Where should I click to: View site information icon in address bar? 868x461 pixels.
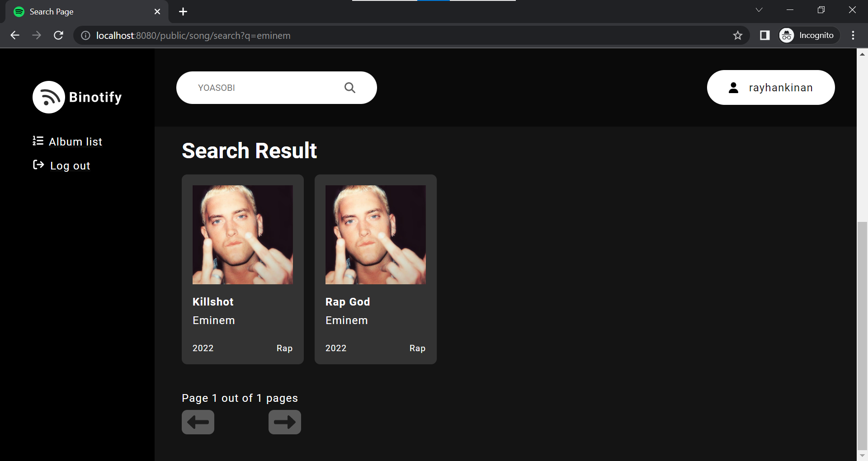click(85, 35)
